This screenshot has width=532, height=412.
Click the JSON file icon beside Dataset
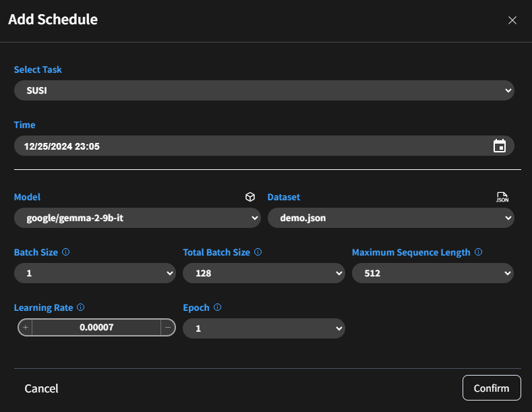click(x=502, y=198)
